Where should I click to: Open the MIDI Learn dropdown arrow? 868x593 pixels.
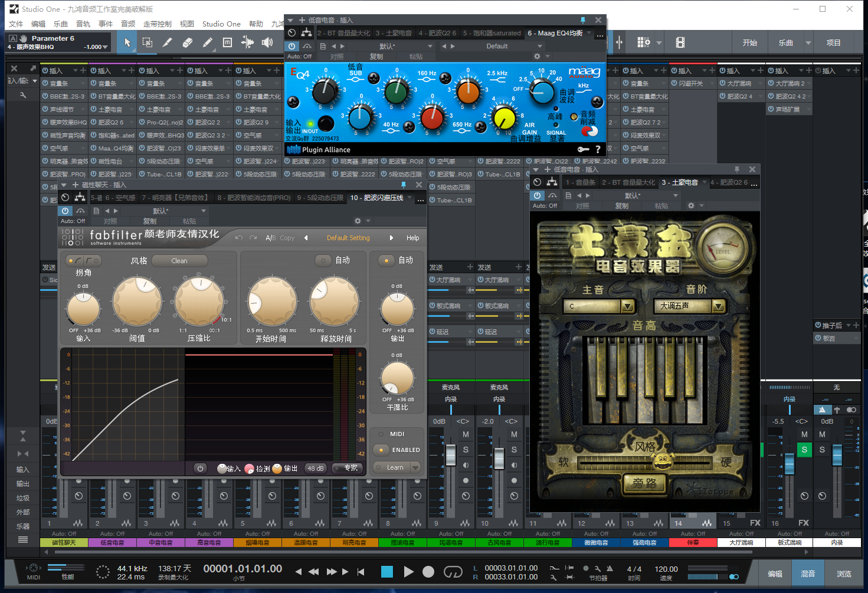click(415, 468)
